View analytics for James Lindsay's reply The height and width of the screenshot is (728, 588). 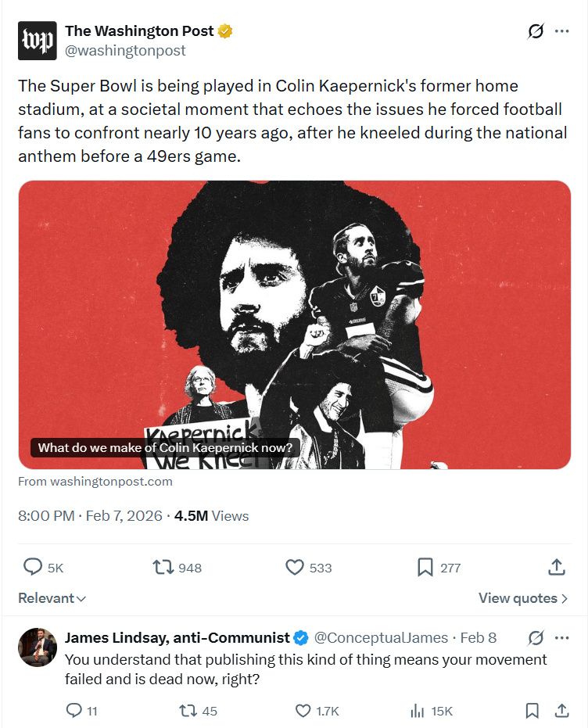[418, 711]
